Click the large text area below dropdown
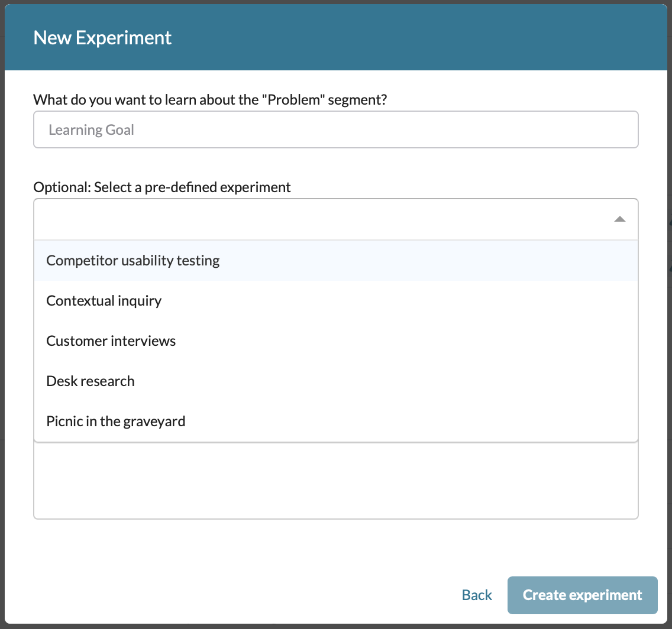Viewport: 672px width, 629px height. (335, 481)
